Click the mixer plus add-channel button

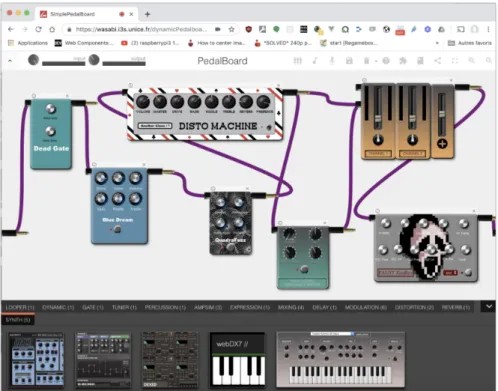tap(442, 144)
